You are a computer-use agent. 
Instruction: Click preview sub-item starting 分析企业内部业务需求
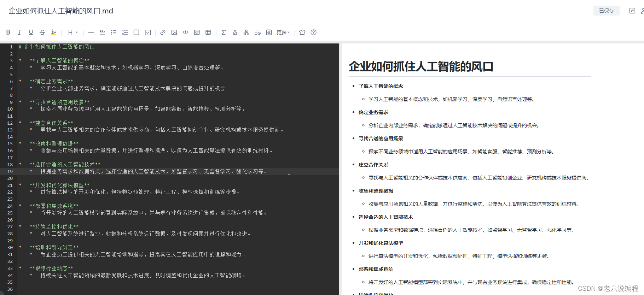point(454,125)
